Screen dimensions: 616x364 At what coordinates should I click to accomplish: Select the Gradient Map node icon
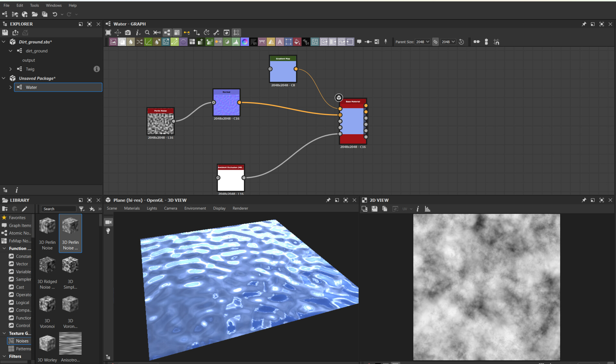coord(245,42)
